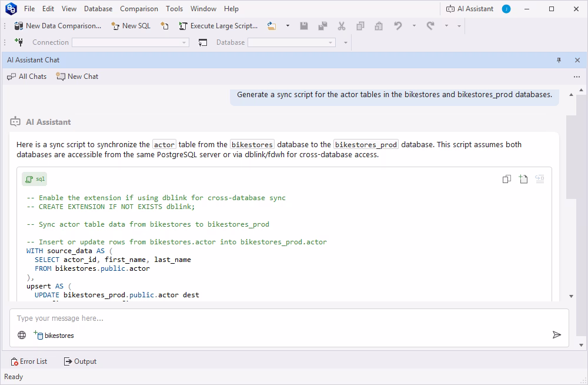Image resolution: width=588 pixels, height=385 pixels.
Task: Click the 'actor' inline code text
Action: click(164, 145)
